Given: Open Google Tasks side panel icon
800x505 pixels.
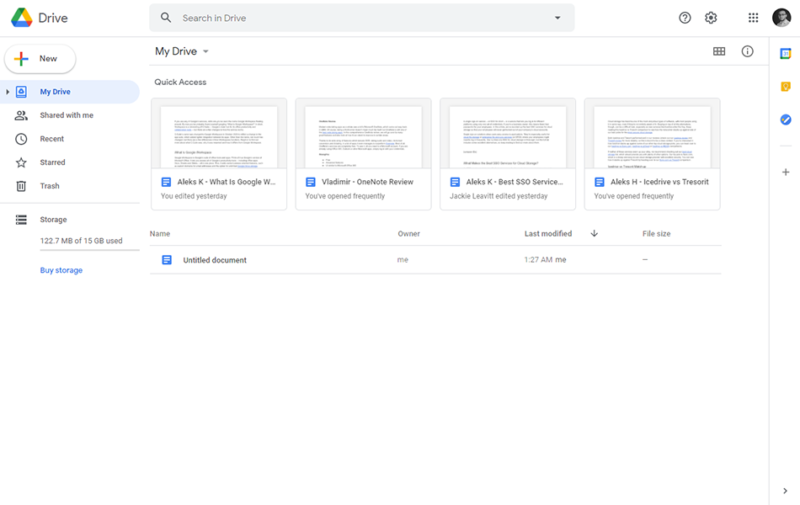Looking at the screenshot, I should (x=785, y=119).
